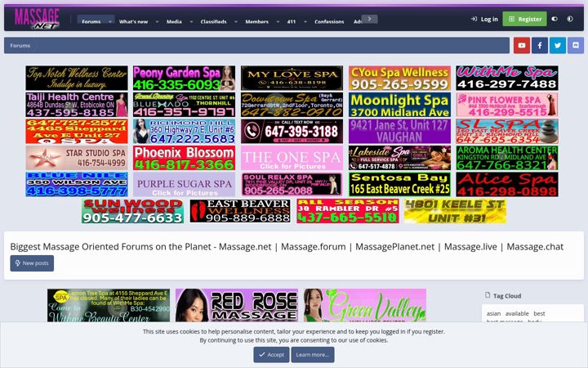Expand the Media dropdown arrow
Screen dimensions: 588x368
coord(191,22)
